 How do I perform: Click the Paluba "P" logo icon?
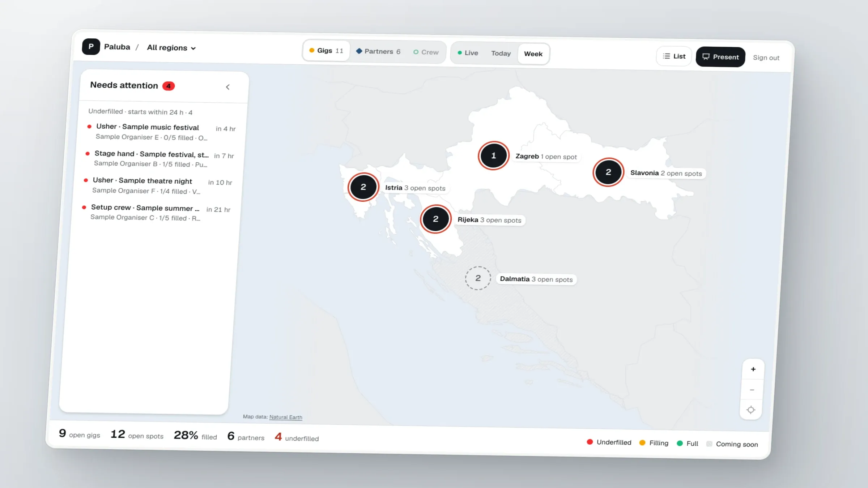click(x=91, y=46)
